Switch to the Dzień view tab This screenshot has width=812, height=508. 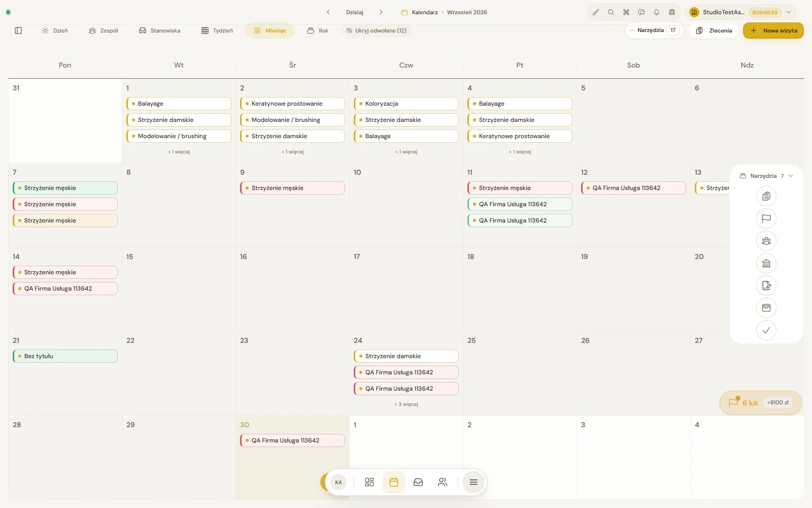tap(55, 30)
